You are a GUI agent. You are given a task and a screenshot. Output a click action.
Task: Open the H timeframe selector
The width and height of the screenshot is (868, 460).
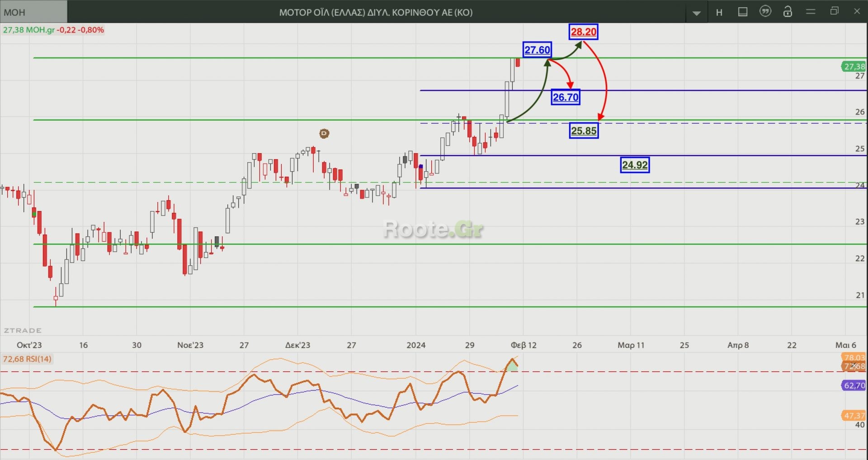click(x=719, y=12)
